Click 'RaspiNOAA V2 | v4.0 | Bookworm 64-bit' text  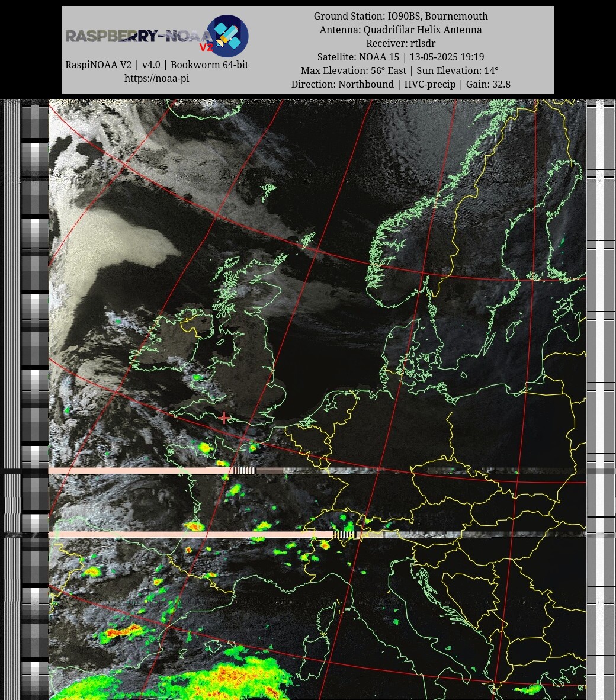pos(157,65)
